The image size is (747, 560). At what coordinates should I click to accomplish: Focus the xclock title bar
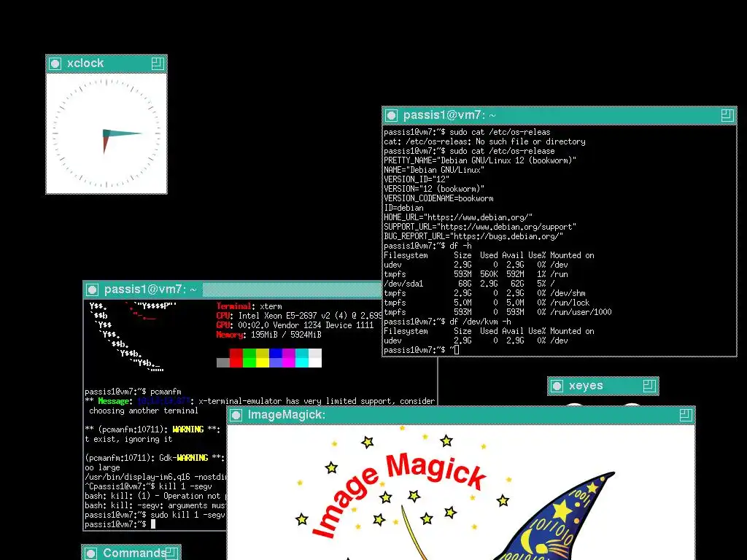pyautogui.click(x=107, y=63)
